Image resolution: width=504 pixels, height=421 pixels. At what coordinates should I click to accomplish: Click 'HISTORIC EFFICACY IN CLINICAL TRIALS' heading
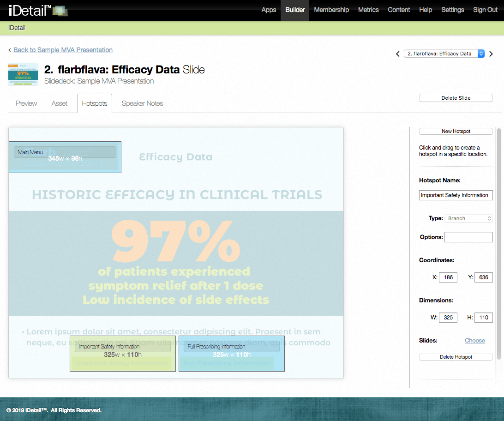pos(177,195)
